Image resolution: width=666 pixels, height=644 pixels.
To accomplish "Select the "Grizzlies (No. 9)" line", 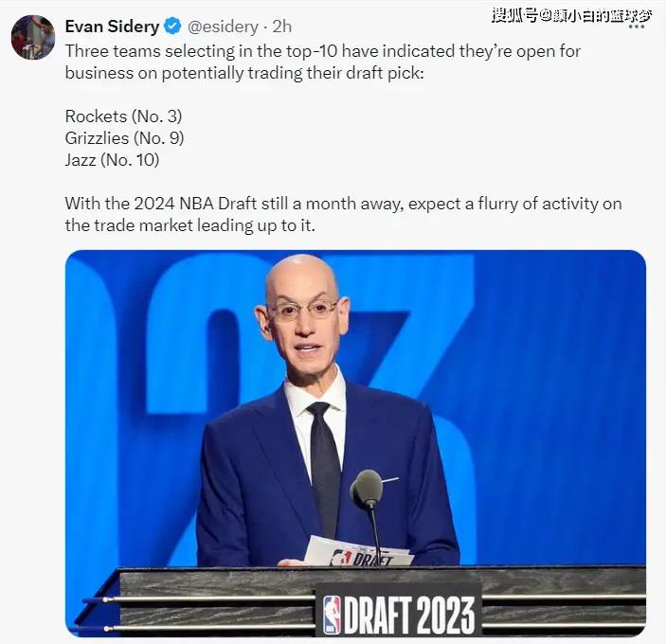I will [x=124, y=138].
